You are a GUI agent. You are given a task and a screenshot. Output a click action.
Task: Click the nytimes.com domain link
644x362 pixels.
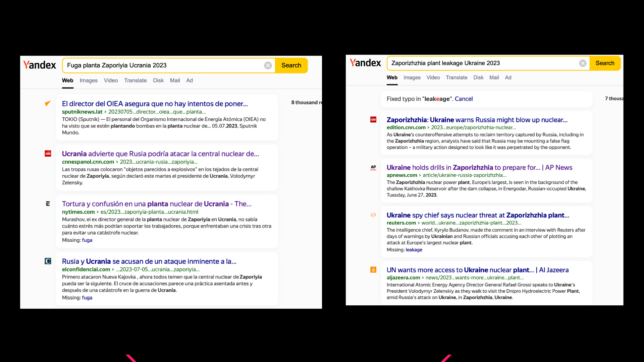78,212
